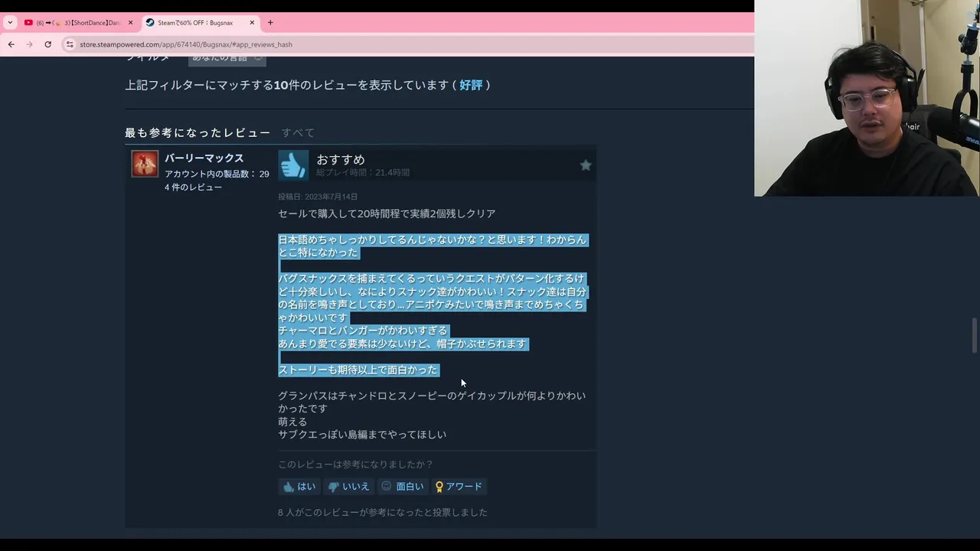Viewport: 980px width, 551px height.
Task: Open the 4 件のレビュー link
Action: pyautogui.click(x=193, y=187)
